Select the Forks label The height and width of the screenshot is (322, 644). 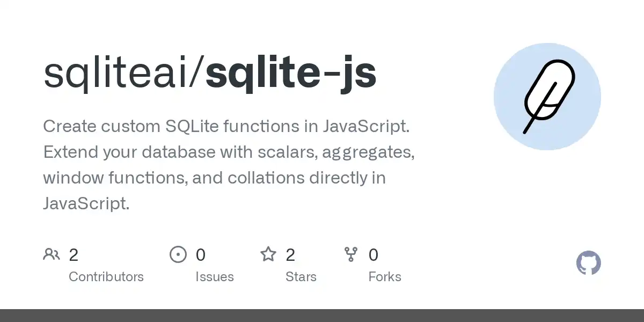385,277
